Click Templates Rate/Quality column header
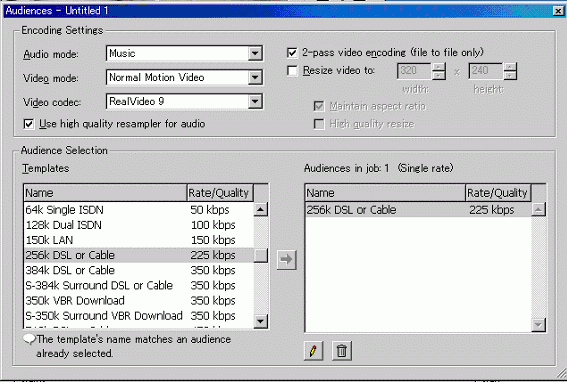Viewport: 567px width, 382px height. click(220, 193)
